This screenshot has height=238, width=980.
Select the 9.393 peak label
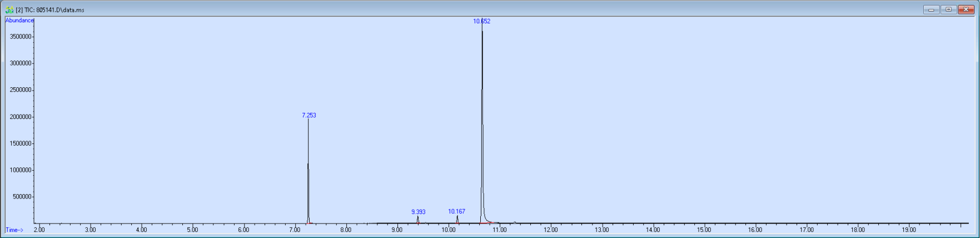[x=419, y=212]
